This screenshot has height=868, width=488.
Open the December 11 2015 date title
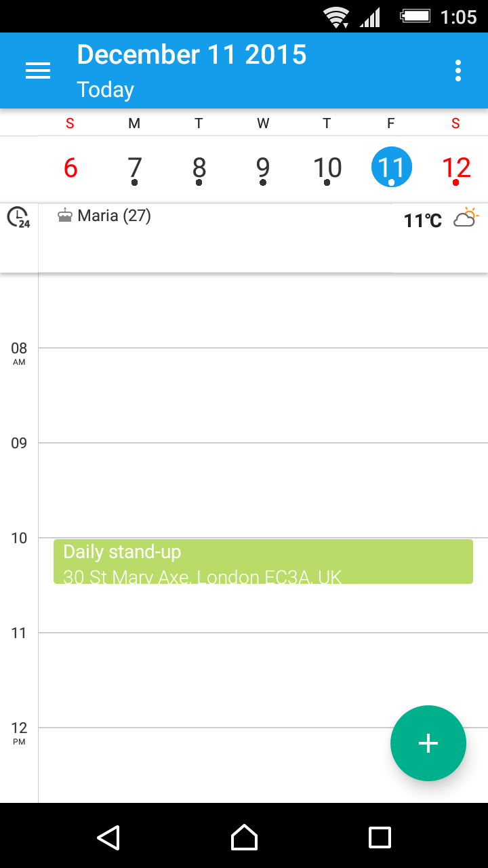pos(192,56)
